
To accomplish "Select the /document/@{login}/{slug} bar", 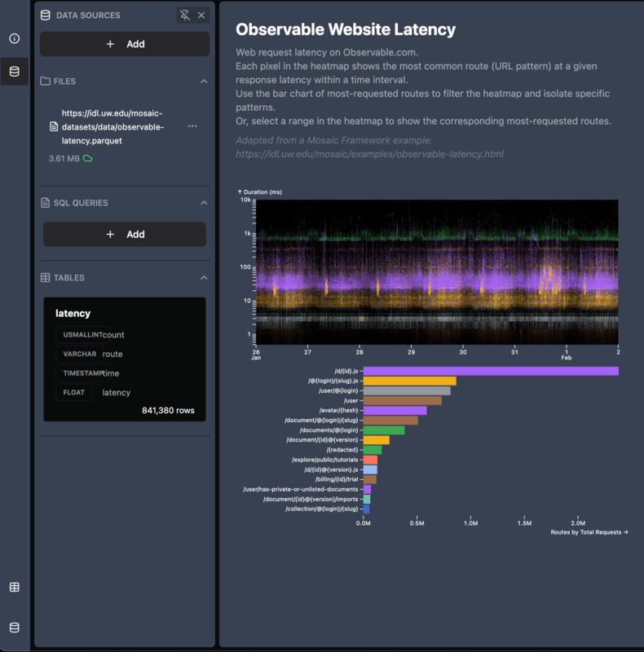I will [390, 421].
